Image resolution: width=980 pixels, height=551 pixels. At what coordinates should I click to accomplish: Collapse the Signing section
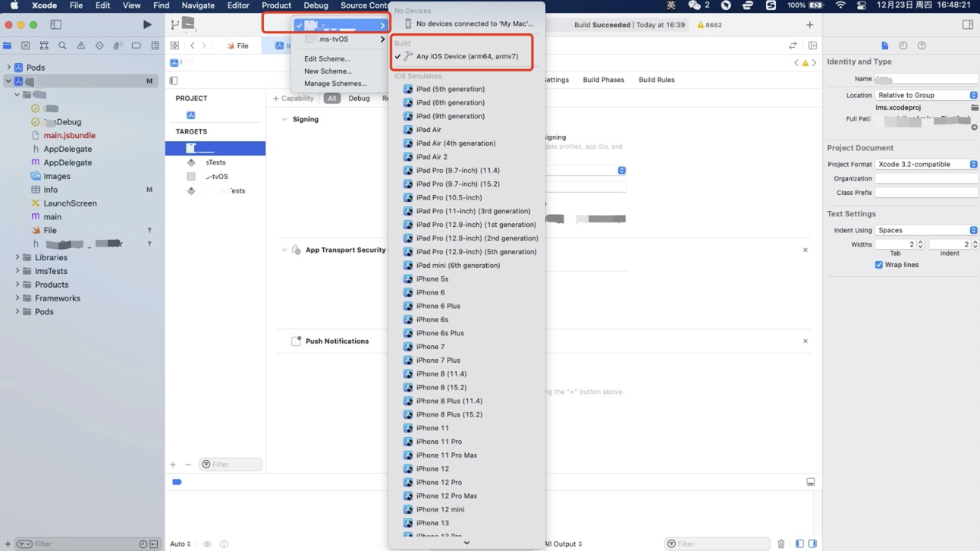click(x=284, y=119)
